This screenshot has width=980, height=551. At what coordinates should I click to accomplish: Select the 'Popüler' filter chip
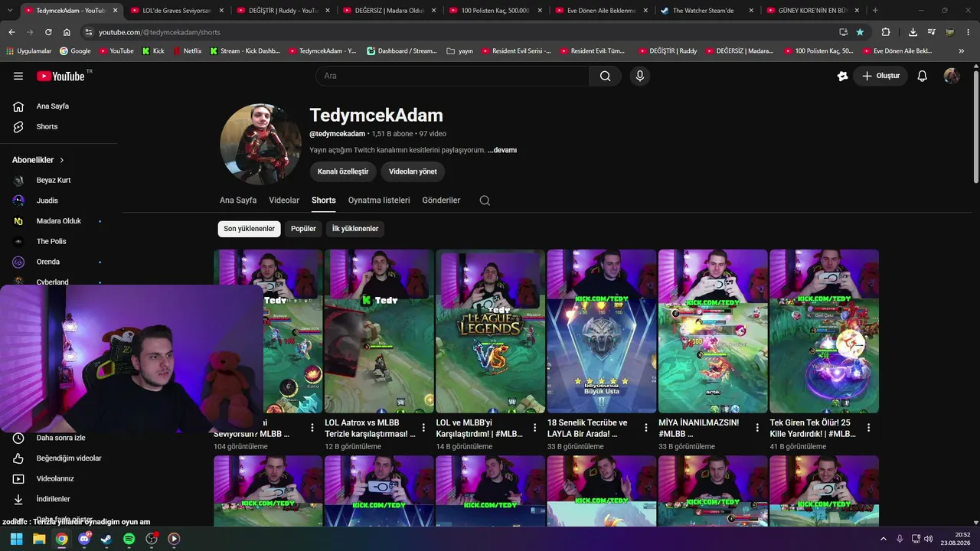303,229
